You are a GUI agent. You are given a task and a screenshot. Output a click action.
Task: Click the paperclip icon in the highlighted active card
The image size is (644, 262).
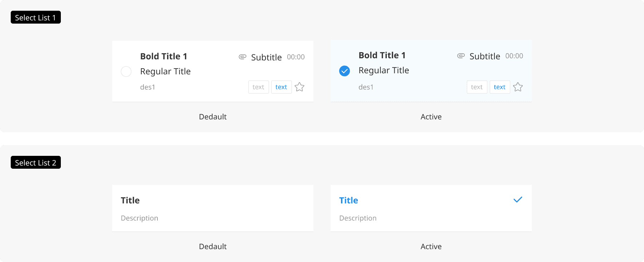461,56
